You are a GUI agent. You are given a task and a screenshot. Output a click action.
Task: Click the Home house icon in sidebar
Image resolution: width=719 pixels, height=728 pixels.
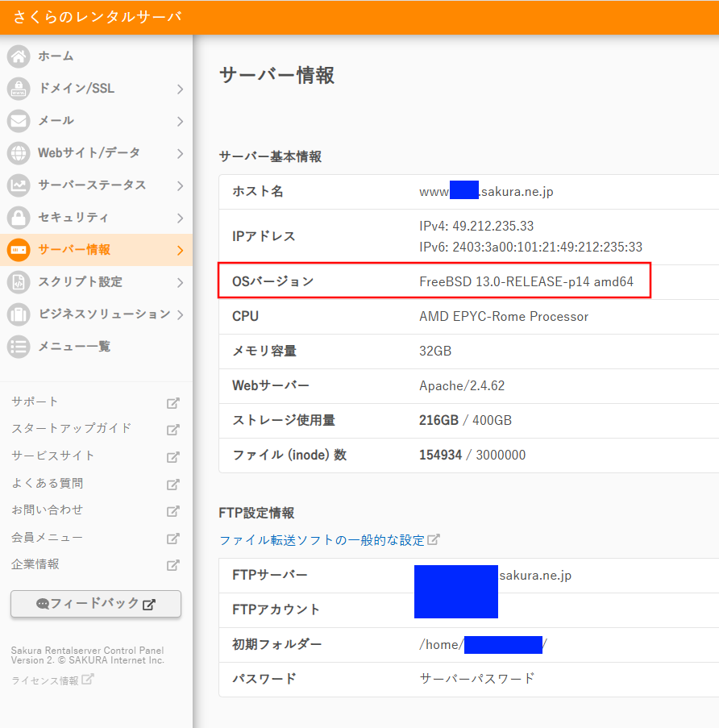(19, 56)
